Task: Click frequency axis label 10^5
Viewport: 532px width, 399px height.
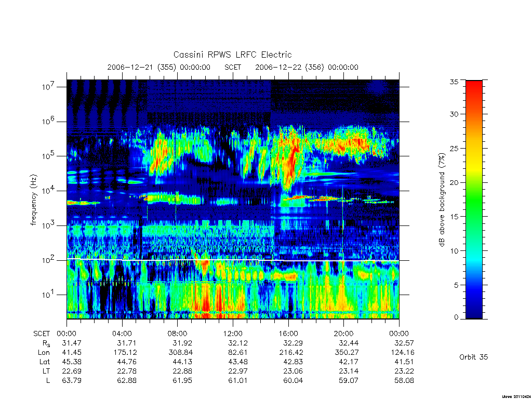Action: [48, 156]
